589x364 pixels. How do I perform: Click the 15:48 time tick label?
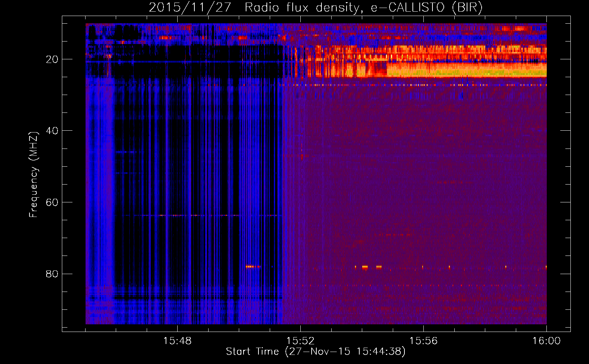pos(177,341)
